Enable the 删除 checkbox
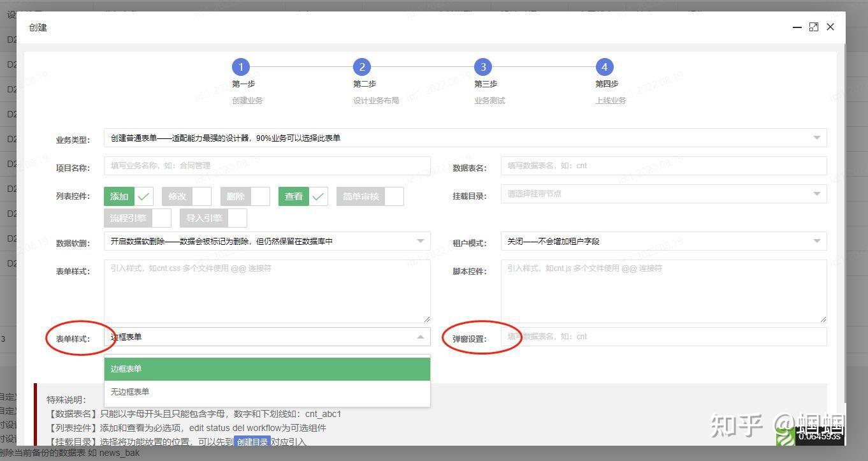Image resolution: width=868 pixels, height=461 pixels. [261, 196]
